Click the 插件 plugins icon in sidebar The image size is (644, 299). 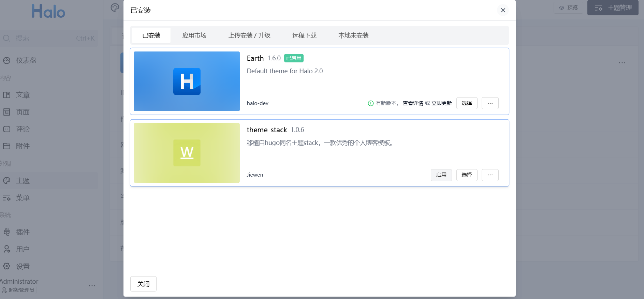click(7, 232)
